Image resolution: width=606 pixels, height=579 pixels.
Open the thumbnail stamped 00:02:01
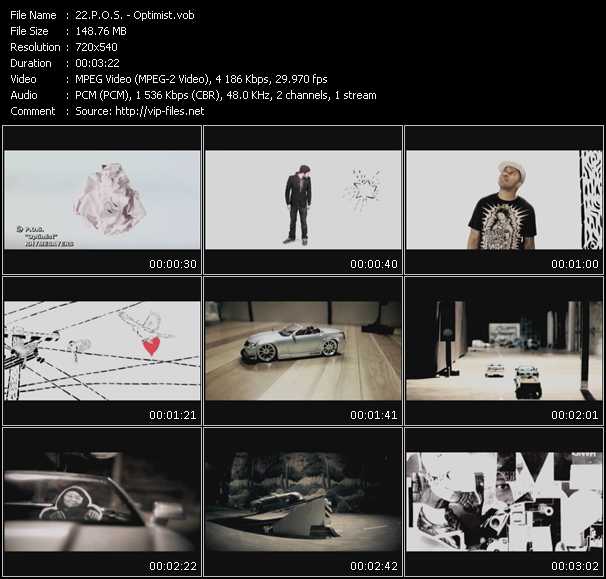(504, 351)
